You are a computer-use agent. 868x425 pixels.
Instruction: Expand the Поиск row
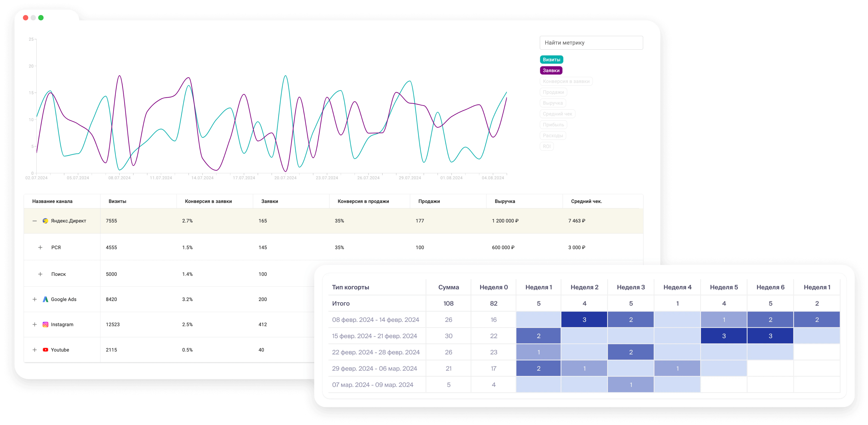(x=40, y=274)
